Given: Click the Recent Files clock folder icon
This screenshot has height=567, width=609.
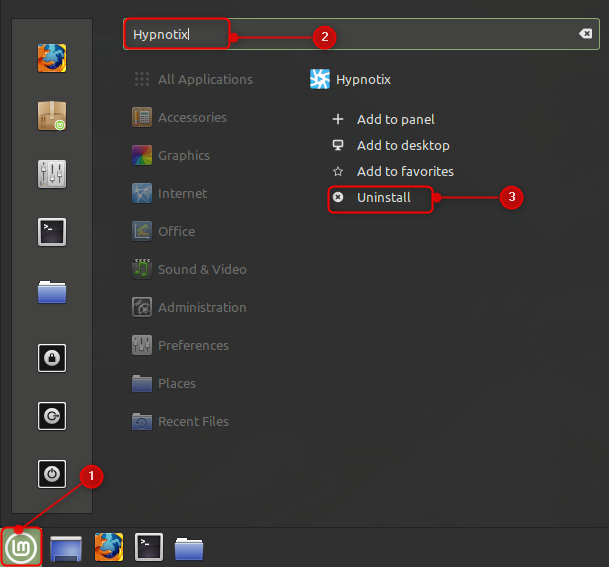Looking at the screenshot, I should point(142,421).
